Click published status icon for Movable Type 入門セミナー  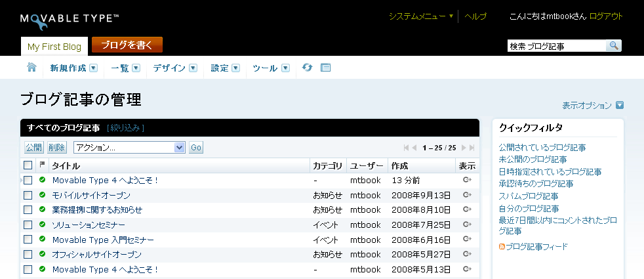coord(42,239)
